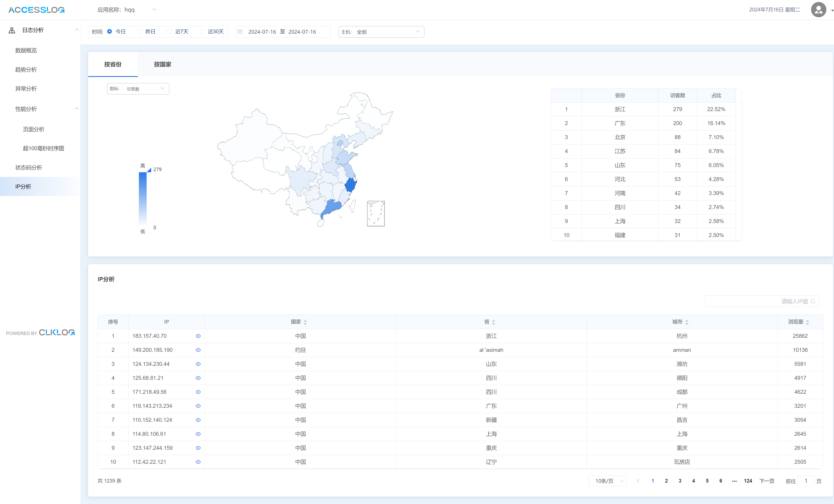Select the 近7天 radio option
Screen dimensions: 834x504
[x=169, y=31]
